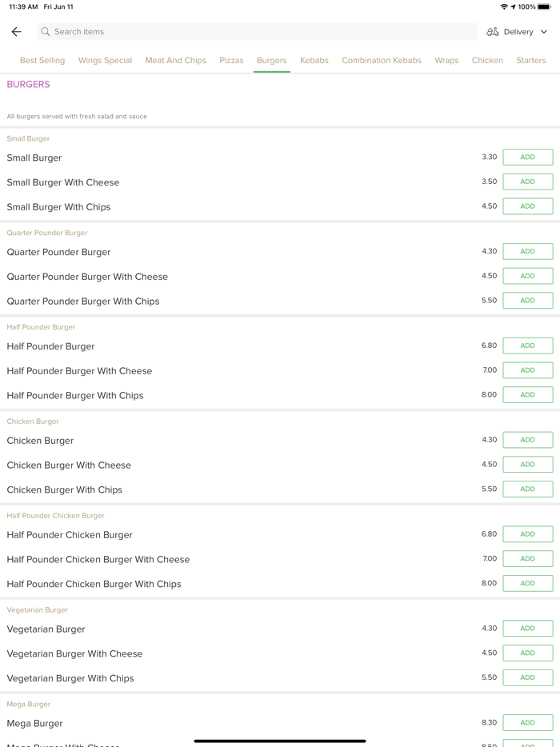
Task: Tap the Half Pounder Chicken Burger item
Action: (x=70, y=535)
